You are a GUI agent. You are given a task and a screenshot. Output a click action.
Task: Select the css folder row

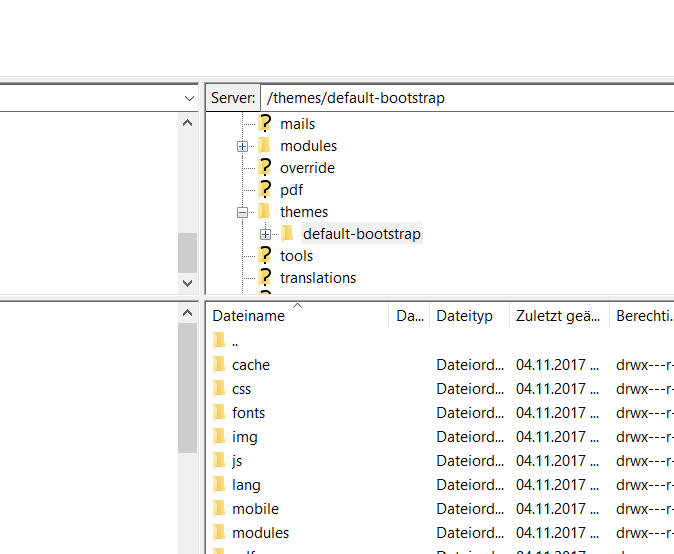(440, 389)
